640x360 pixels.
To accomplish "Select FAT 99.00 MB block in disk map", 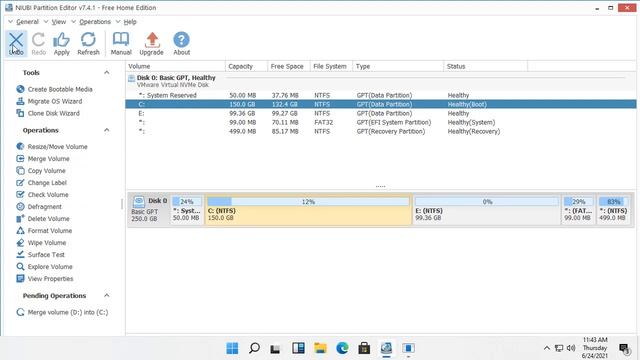I will [x=578, y=209].
